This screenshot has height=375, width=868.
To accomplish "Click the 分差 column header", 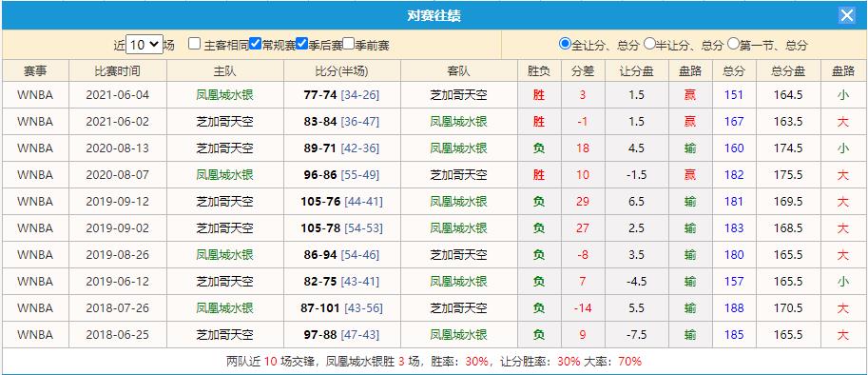I will 583,70.
